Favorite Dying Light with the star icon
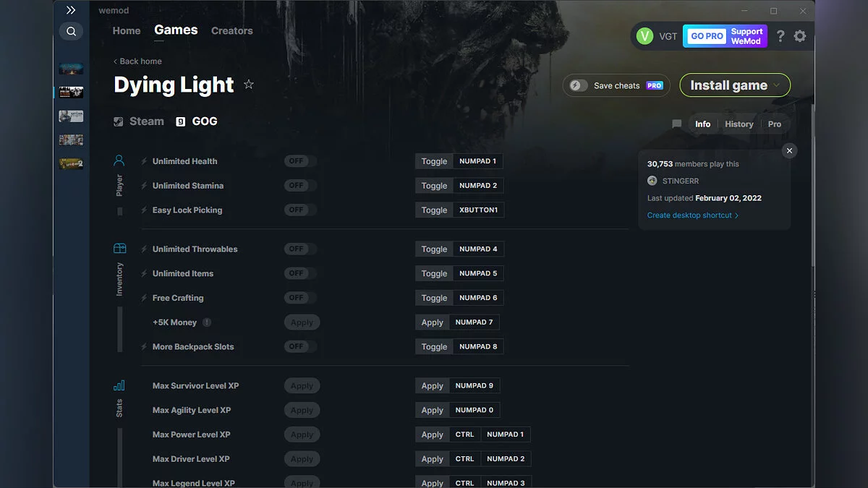Screen dimensions: 868x488 [249, 85]
